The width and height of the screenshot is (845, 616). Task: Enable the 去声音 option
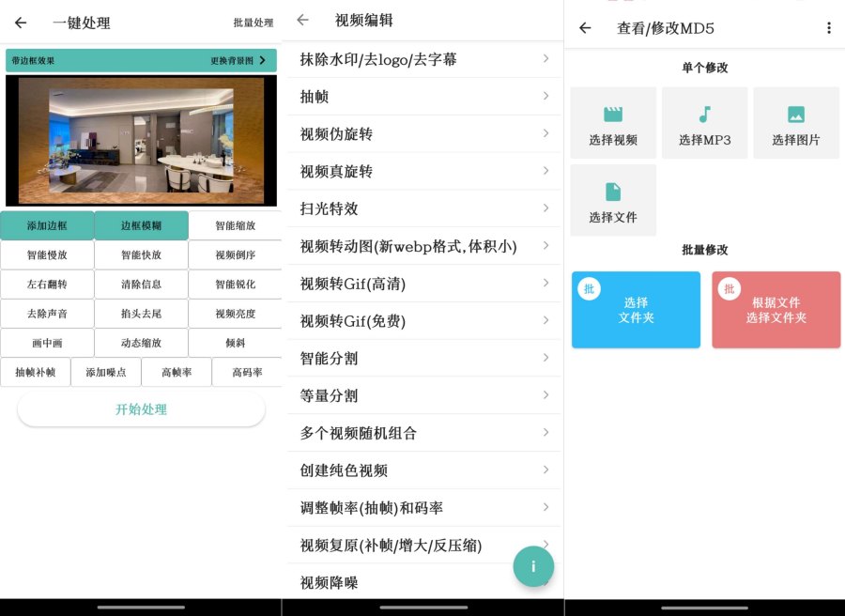click(46, 315)
